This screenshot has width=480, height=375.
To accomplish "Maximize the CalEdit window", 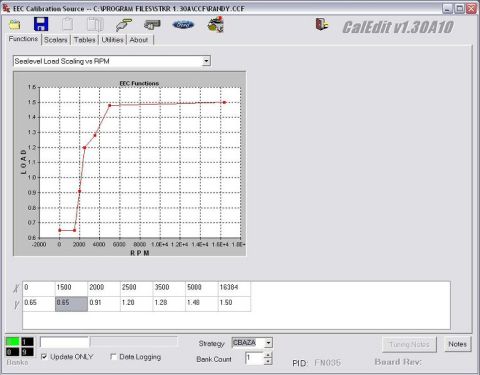I will click(459, 9).
